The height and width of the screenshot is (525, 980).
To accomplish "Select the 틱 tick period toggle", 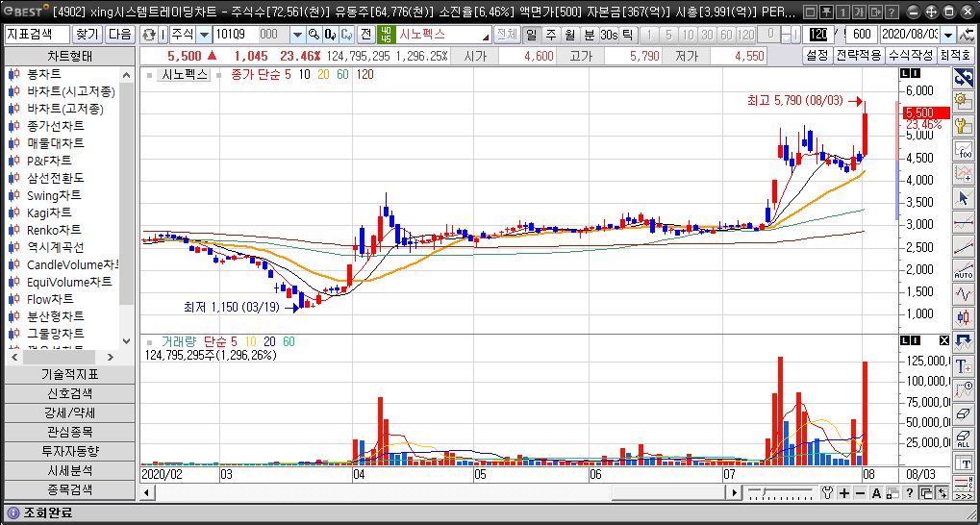I will tap(627, 35).
